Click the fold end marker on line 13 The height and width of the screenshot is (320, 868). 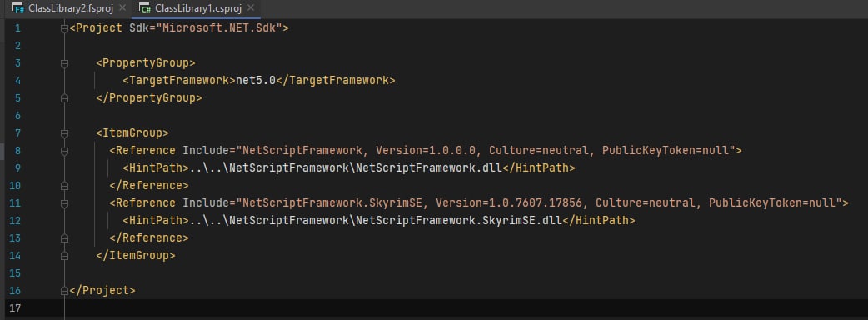point(64,238)
